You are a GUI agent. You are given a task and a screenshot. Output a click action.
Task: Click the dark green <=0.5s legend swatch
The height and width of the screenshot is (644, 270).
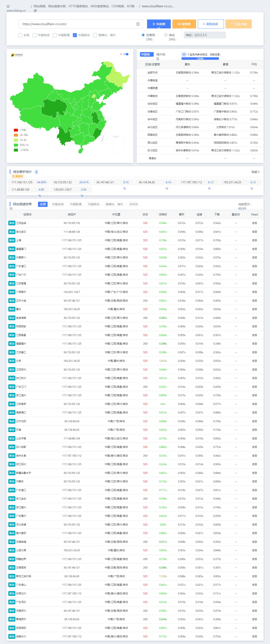click(16, 150)
